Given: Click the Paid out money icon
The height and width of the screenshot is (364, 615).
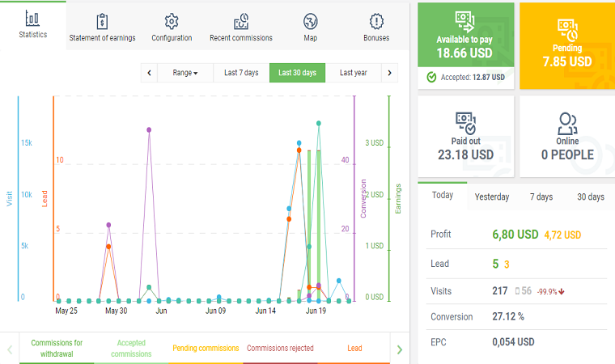Looking at the screenshot, I should point(465,123).
